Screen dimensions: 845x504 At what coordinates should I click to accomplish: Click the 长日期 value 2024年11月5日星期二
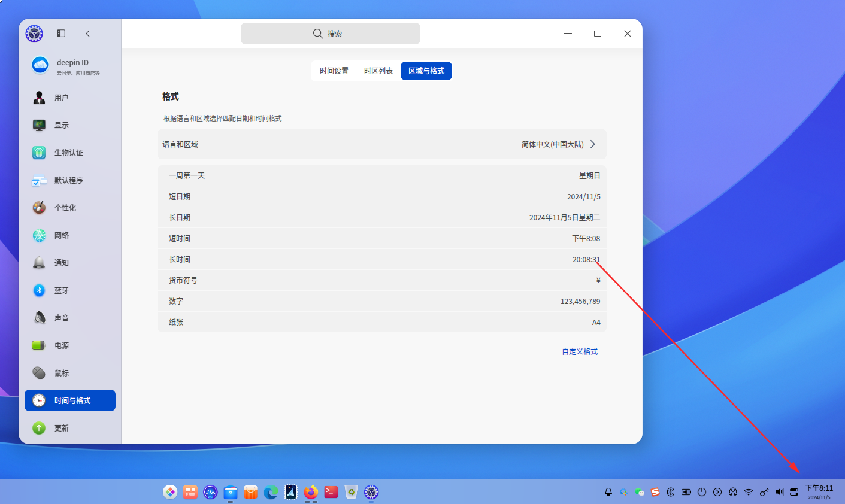(565, 217)
